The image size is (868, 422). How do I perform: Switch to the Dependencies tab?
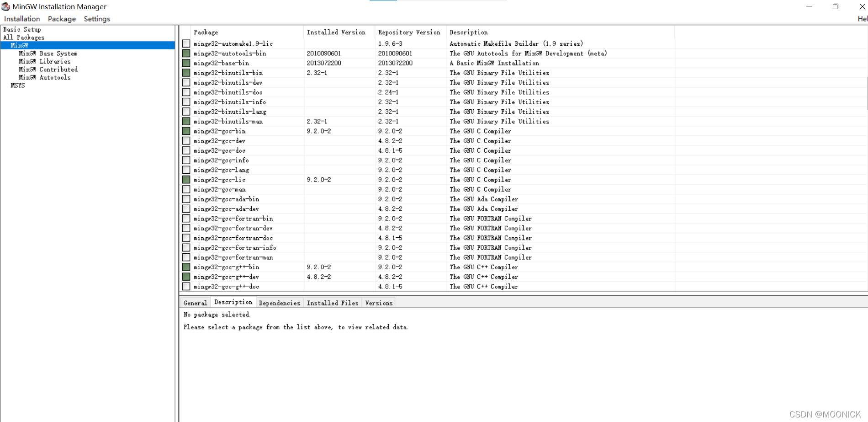(x=280, y=303)
